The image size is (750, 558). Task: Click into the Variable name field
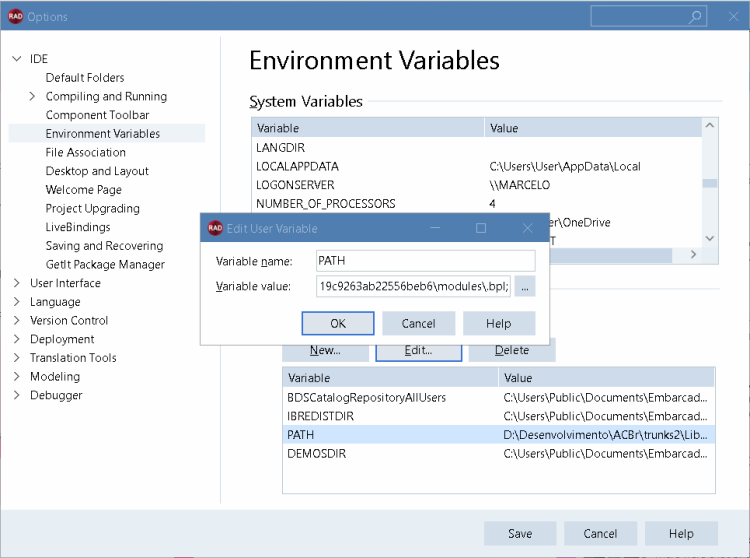pyautogui.click(x=425, y=261)
